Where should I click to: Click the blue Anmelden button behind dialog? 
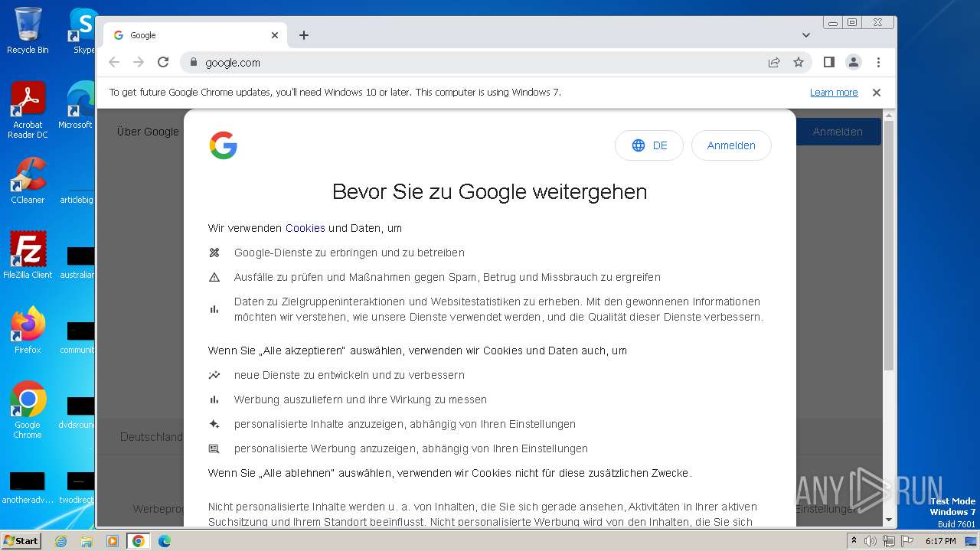[x=838, y=132]
